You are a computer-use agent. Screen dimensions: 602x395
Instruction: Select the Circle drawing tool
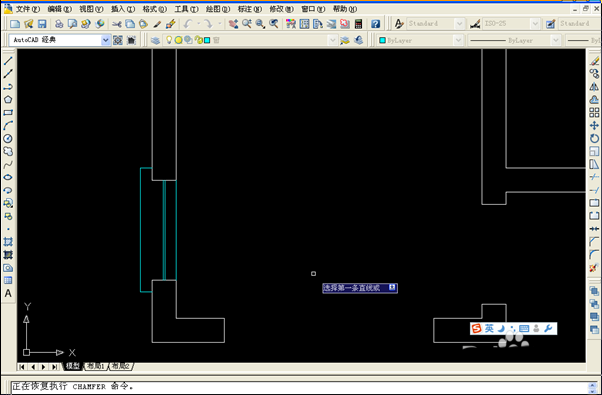[8, 139]
